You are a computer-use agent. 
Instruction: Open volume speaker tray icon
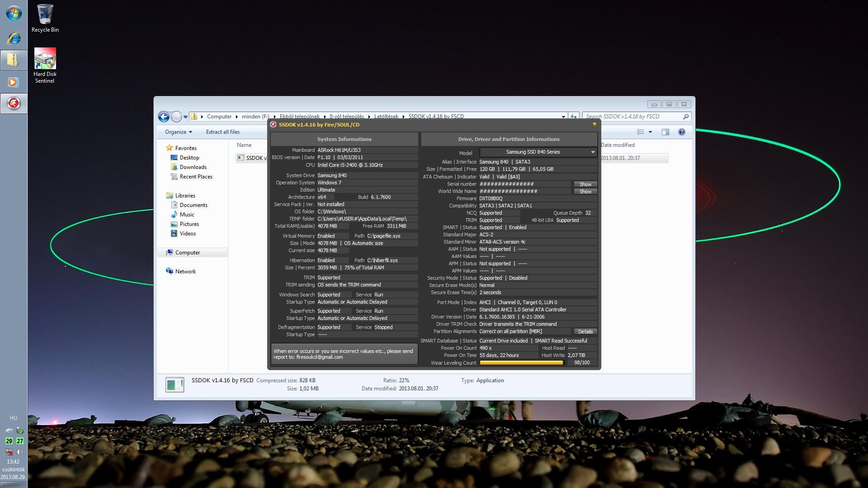19,452
